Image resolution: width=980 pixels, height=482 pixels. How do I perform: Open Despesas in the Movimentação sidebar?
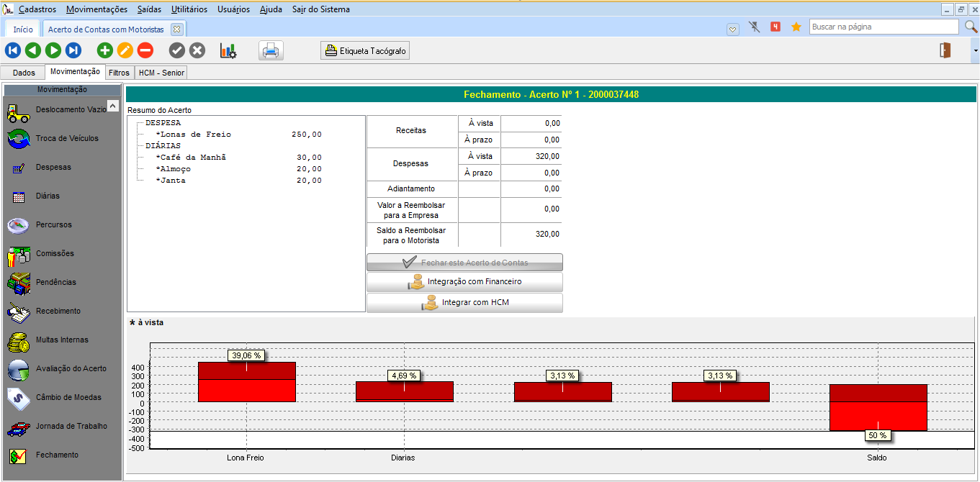tap(53, 167)
